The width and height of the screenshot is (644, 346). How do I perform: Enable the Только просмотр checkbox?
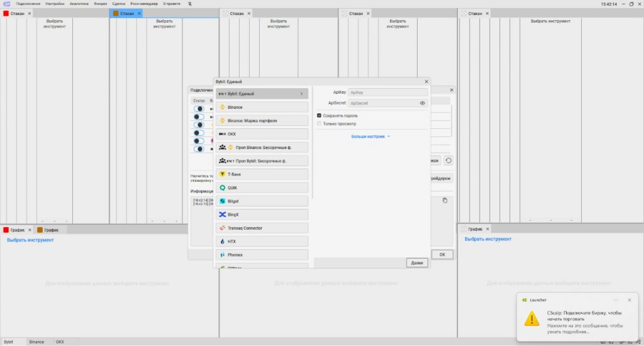tap(319, 124)
